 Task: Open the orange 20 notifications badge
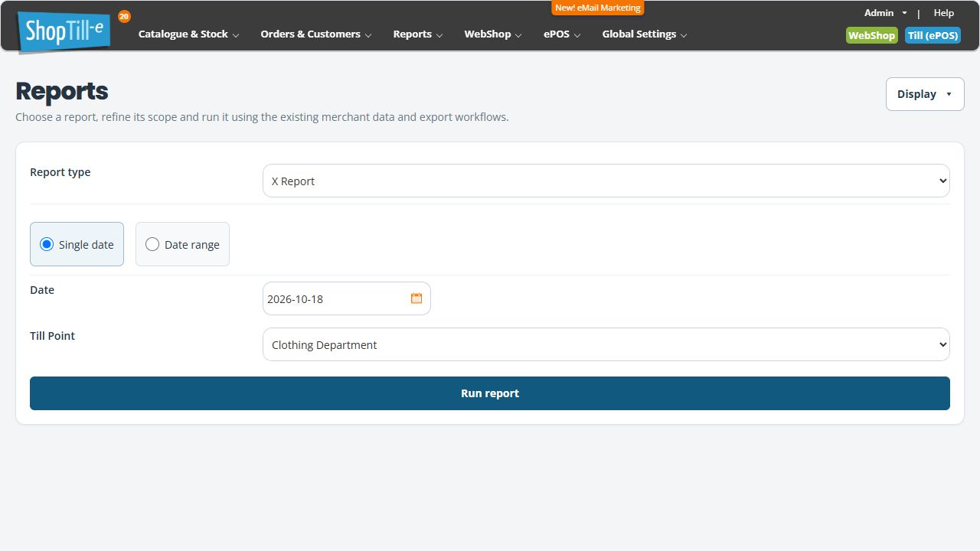tap(124, 16)
